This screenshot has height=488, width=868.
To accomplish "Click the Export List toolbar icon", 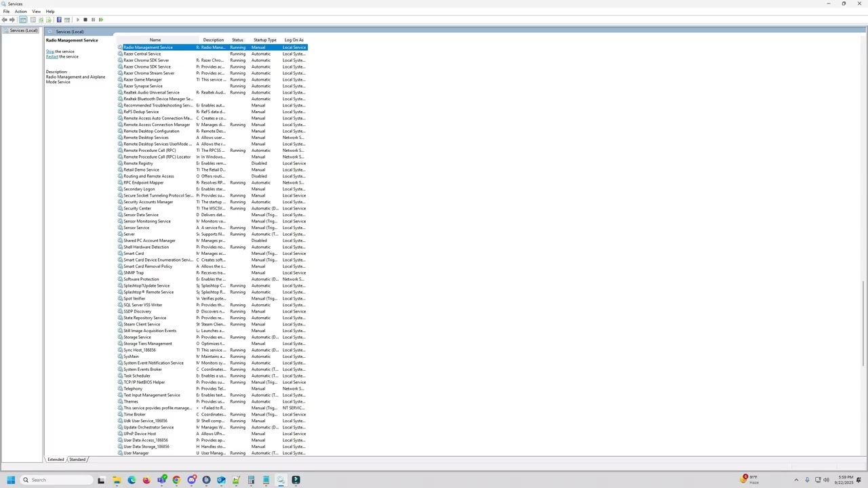I will pos(49,20).
